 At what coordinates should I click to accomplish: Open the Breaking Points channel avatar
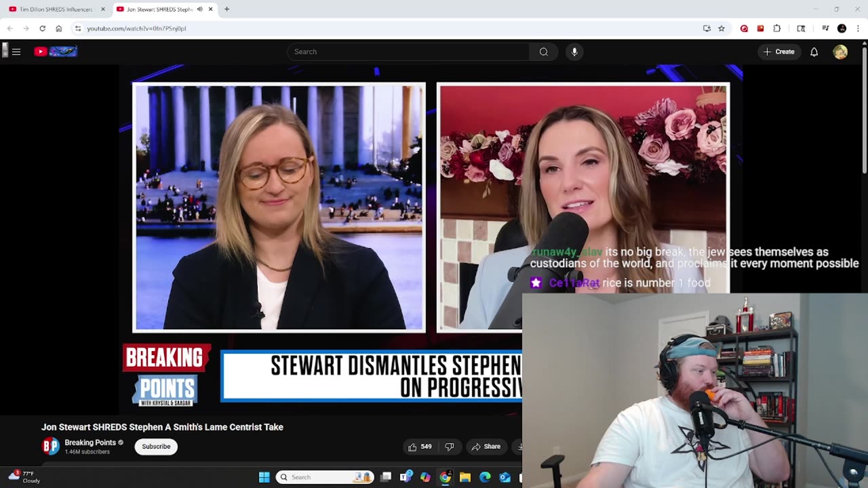(51, 446)
